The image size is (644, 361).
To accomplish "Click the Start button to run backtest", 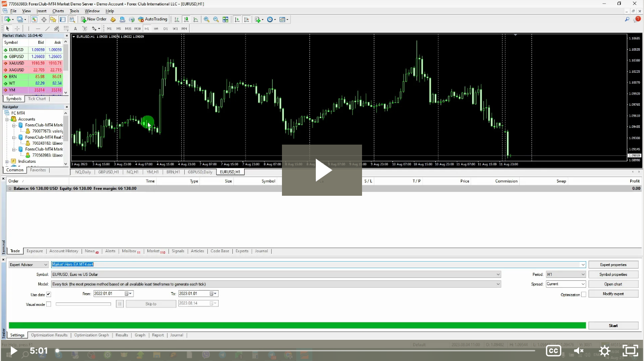I will click(613, 325).
